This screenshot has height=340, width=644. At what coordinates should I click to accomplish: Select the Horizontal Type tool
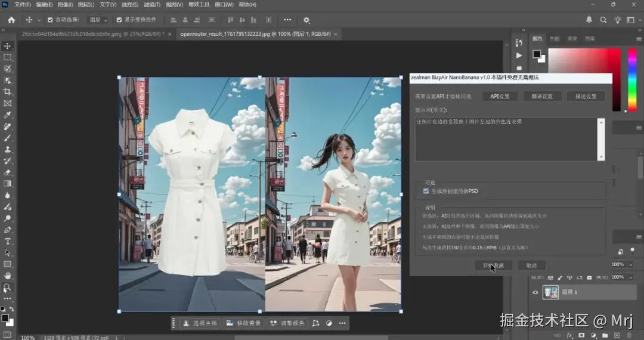coord(8,242)
